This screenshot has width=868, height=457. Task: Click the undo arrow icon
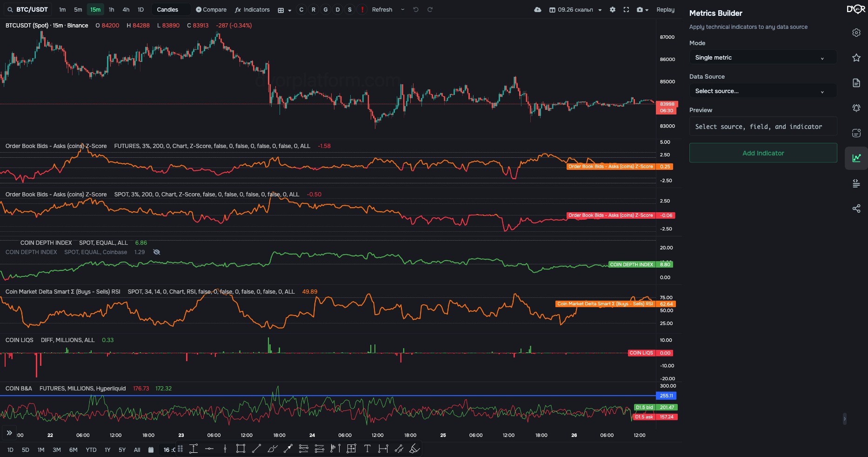(416, 10)
